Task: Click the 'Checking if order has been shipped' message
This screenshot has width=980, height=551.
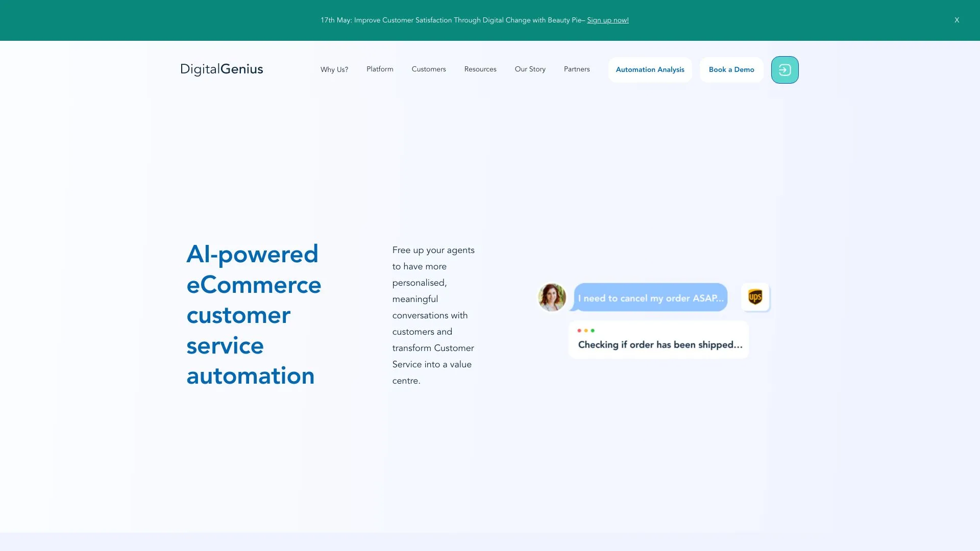Action: point(659,345)
